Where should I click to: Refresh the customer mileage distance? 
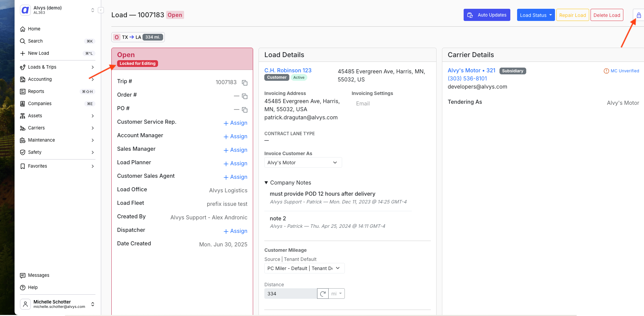click(323, 294)
